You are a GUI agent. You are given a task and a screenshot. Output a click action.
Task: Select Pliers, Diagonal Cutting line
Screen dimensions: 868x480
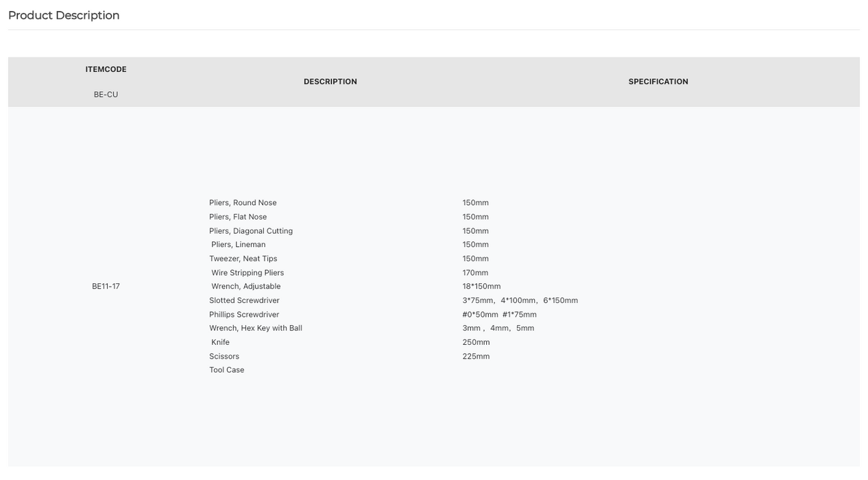[x=251, y=231]
